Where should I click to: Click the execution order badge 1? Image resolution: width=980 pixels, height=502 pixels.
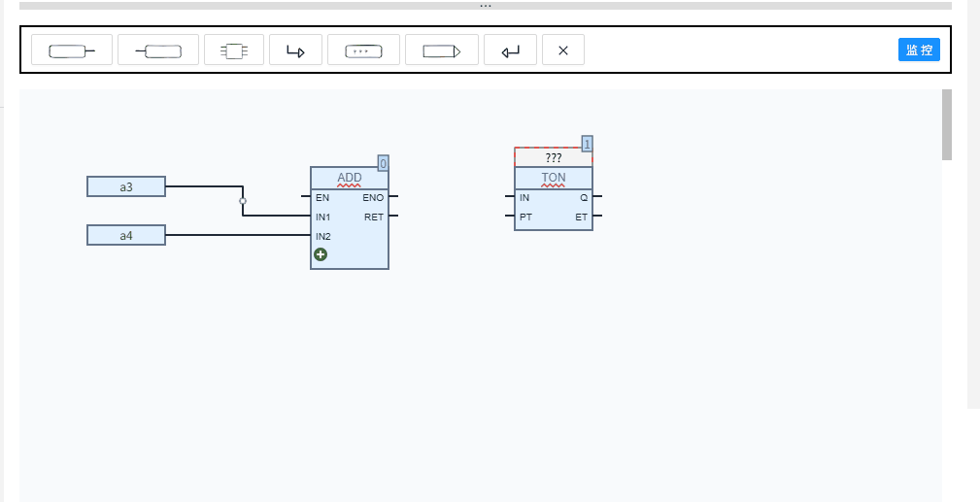point(587,144)
